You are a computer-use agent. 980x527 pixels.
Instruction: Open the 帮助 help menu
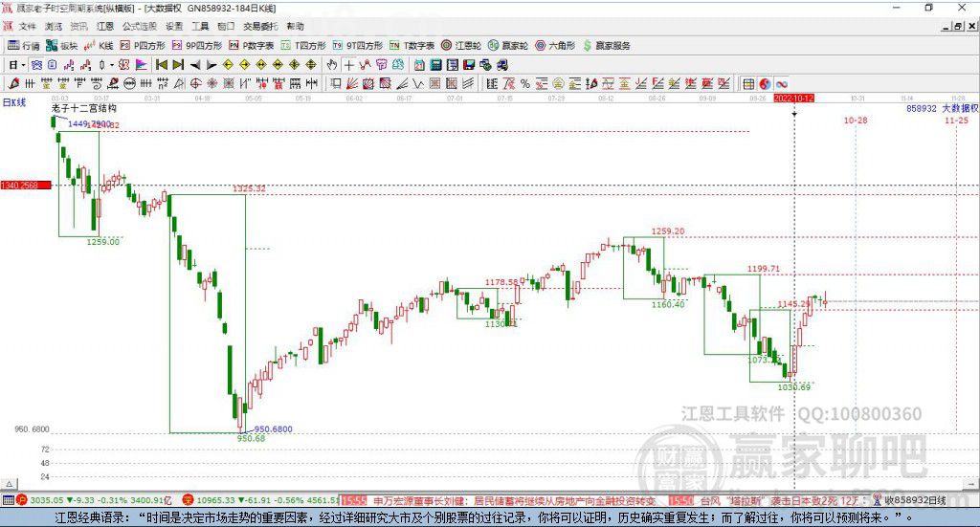tap(295, 26)
